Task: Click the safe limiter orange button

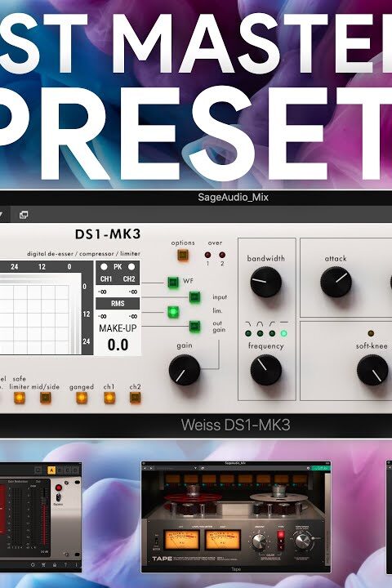Action: [x=20, y=398]
